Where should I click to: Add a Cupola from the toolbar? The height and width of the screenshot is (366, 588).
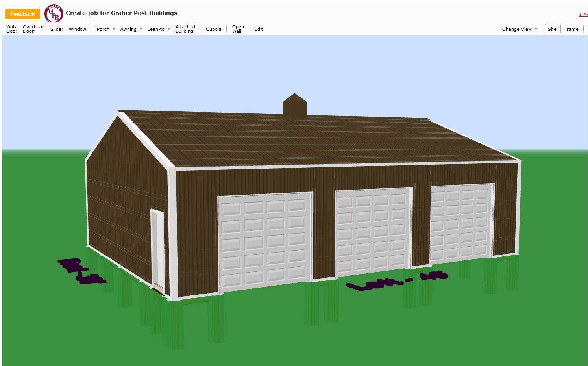tap(213, 29)
